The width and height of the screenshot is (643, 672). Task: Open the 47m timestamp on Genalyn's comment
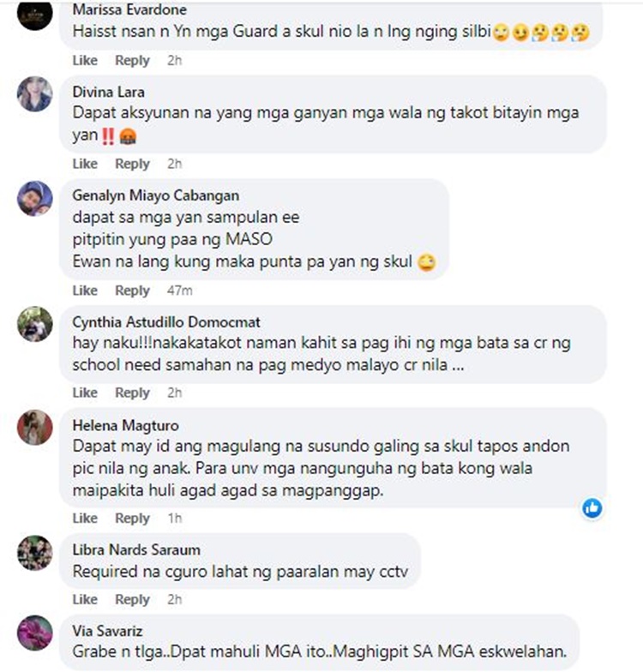[180, 291]
